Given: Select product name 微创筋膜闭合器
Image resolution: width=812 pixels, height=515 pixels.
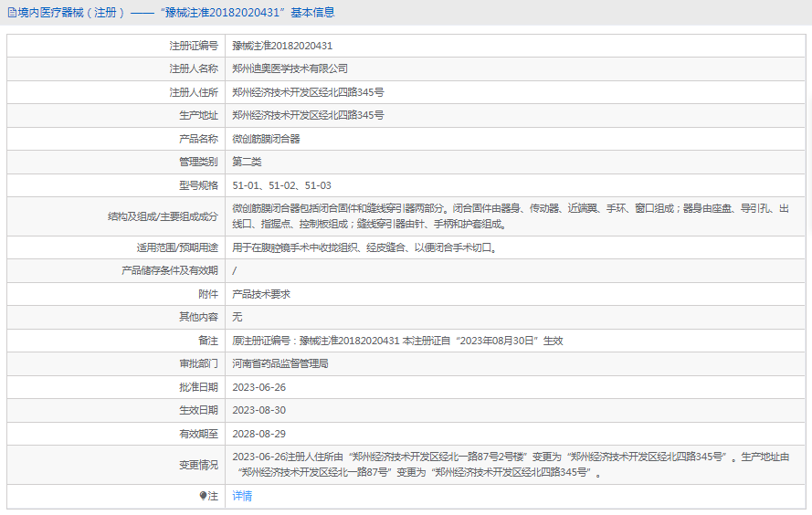Looking at the screenshot, I should pyautogui.click(x=266, y=139).
